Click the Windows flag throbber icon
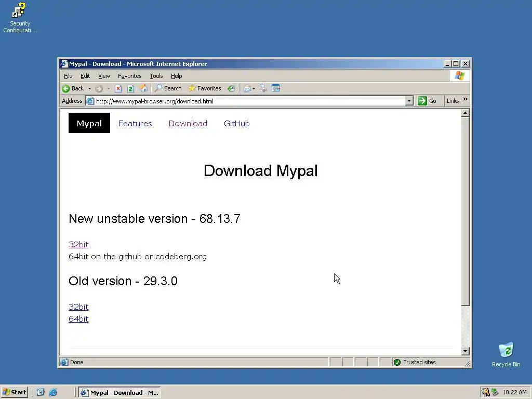532x399 pixels. 459,76
